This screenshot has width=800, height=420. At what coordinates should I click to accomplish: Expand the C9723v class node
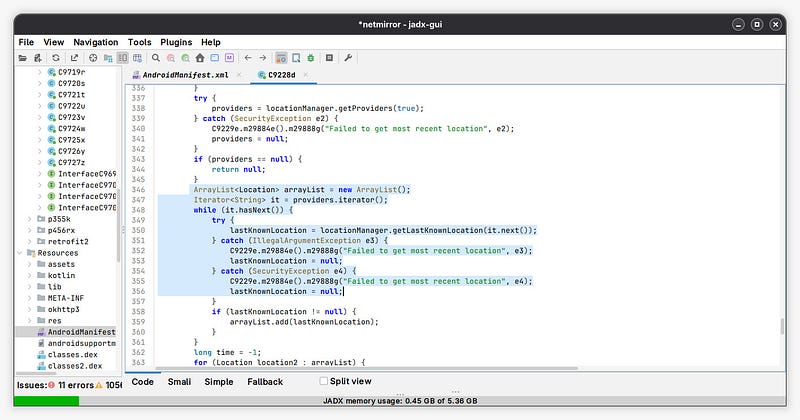[40, 117]
